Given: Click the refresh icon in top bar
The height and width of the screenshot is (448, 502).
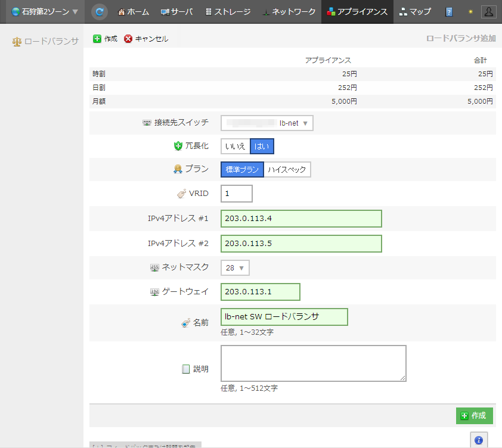Looking at the screenshot, I should point(100,11).
